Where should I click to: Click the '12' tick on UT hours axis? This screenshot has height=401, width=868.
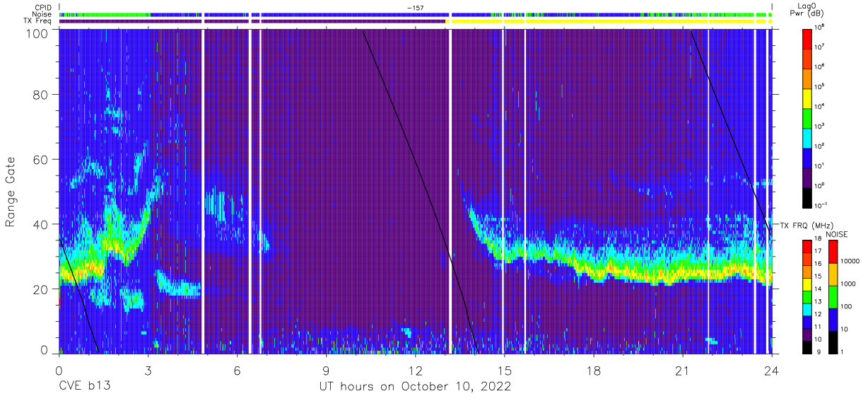click(416, 370)
